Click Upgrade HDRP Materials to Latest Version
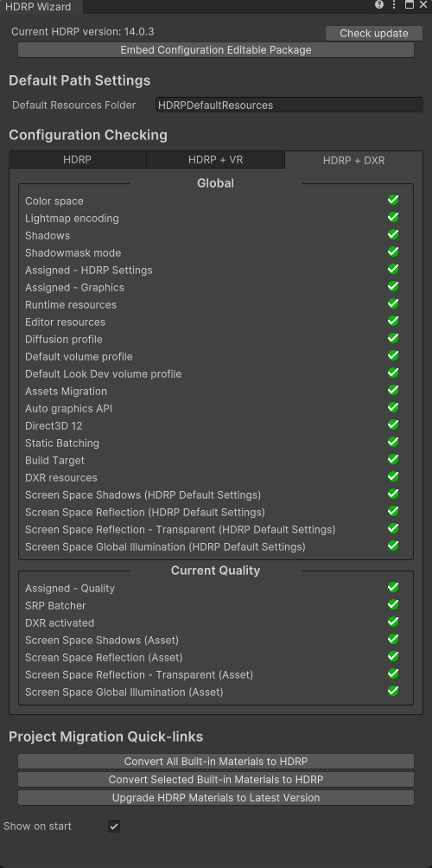The image size is (432, 868). 216,798
